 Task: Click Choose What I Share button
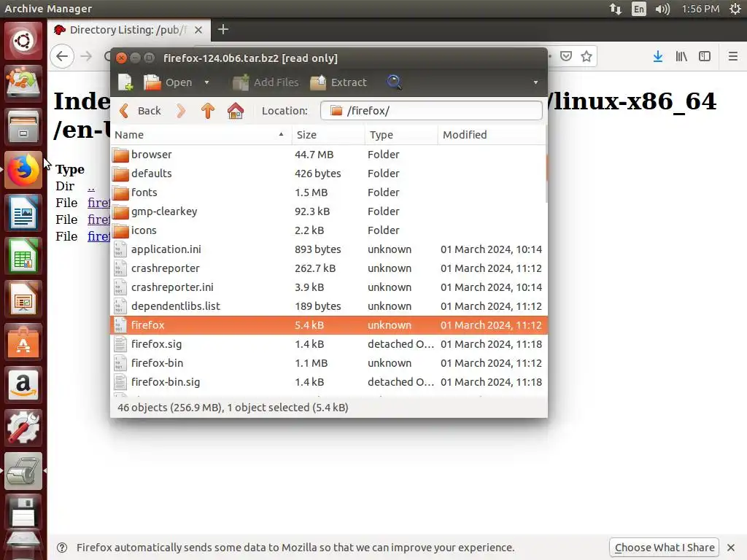665,548
